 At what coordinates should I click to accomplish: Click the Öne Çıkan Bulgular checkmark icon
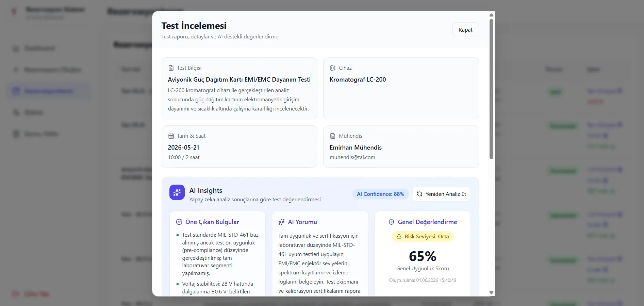point(179,222)
